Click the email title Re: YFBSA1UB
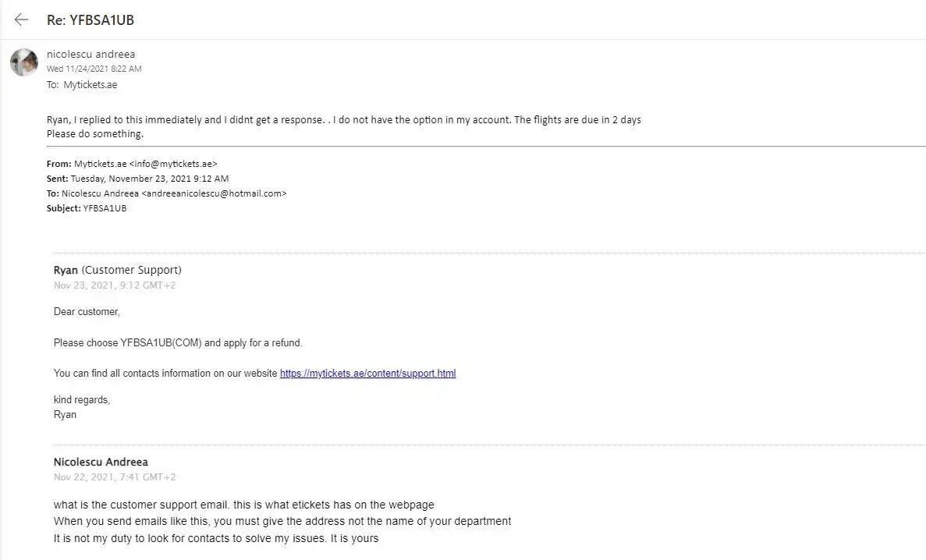This screenshot has height=560, width=926. point(90,20)
